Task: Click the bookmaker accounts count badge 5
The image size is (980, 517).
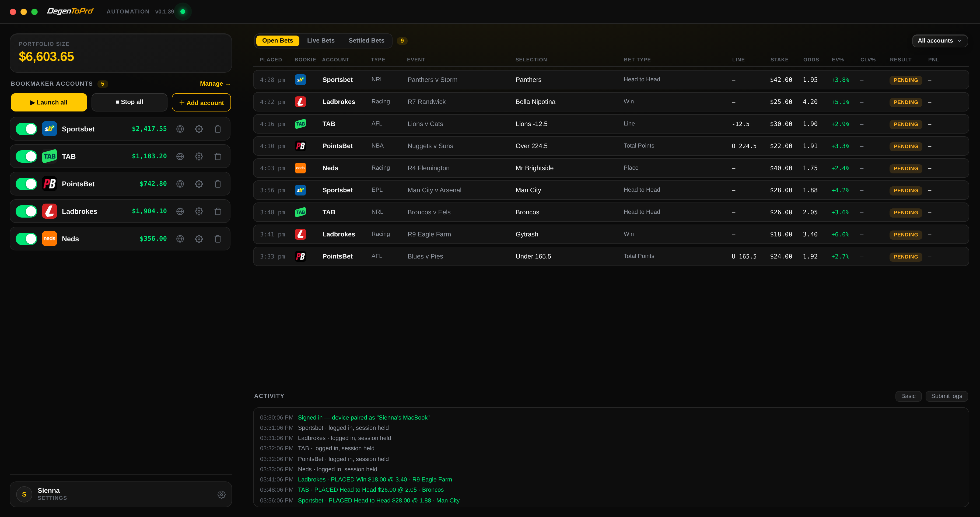Action: point(103,84)
